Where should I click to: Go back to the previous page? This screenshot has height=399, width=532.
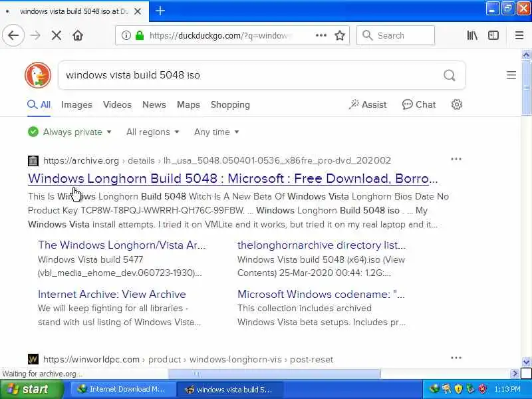[13, 35]
